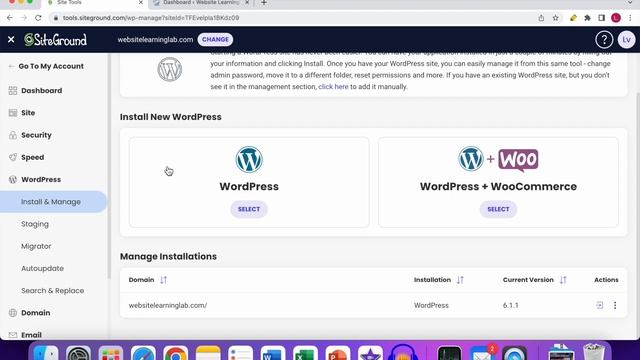Open the Lv user avatar menu
This screenshot has width=640, height=360.
626,40
